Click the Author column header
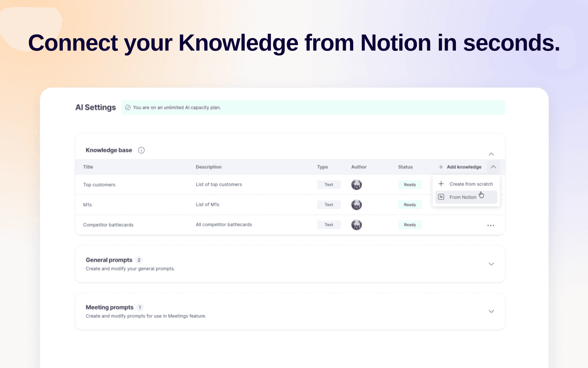The image size is (588, 368). click(359, 167)
